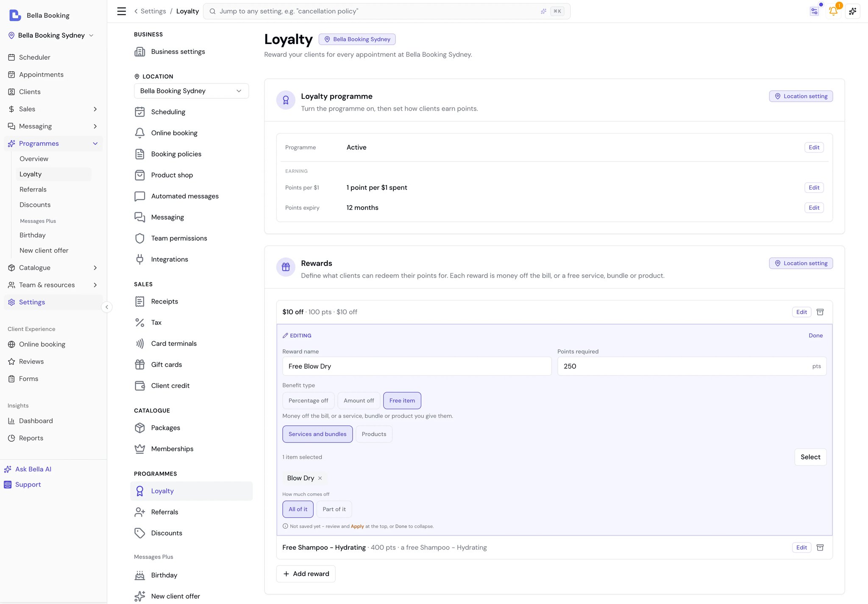Select Free item benefit type
This screenshot has width=868, height=604.
click(x=402, y=401)
